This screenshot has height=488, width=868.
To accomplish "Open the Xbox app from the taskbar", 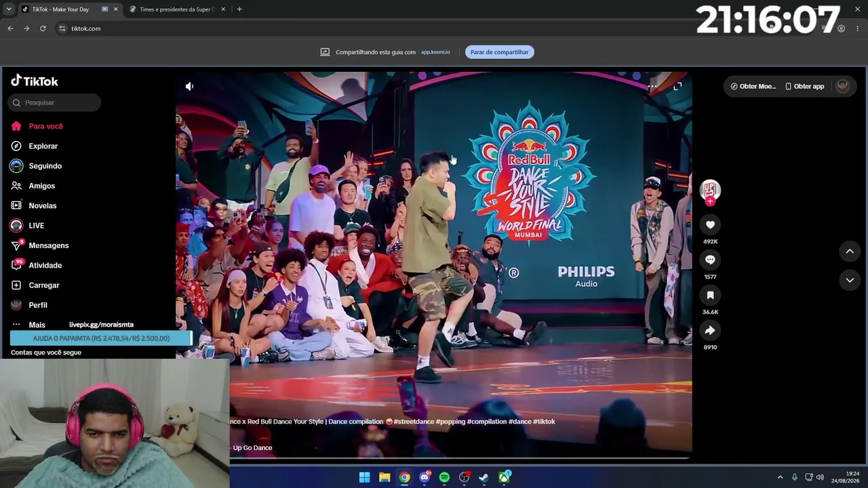I will click(x=505, y=478).
